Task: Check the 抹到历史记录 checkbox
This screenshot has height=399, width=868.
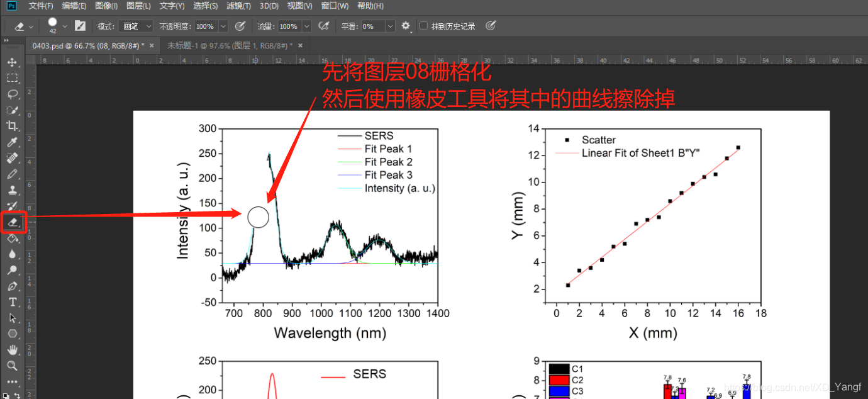Action: click(x=423, y=26)
